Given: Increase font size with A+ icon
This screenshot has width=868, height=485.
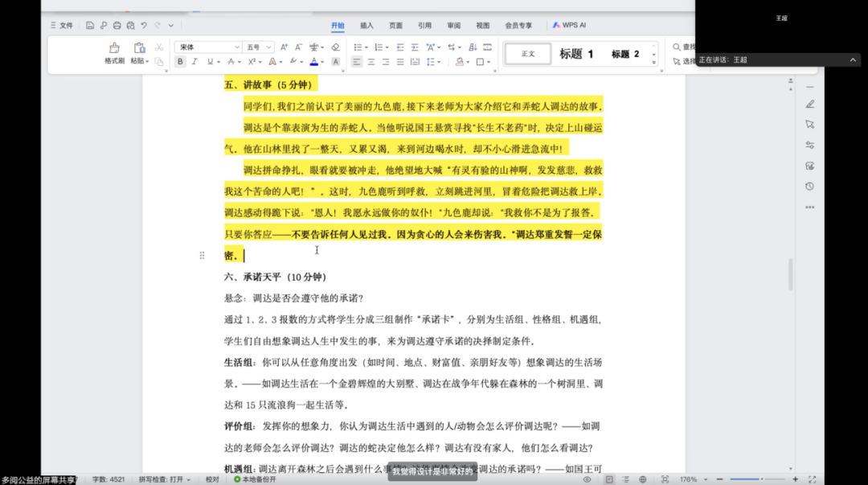Looking at the screenshot, I should 284,47.
